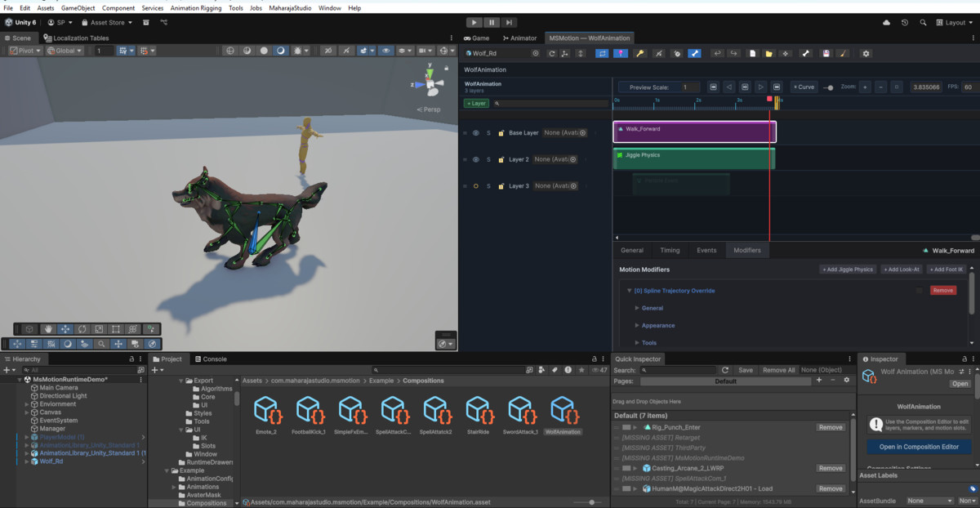This screenshot has height=508, width=980.
Task: Open the Pivot dropdown in Scene toolbar
Action: coord(26,51)
